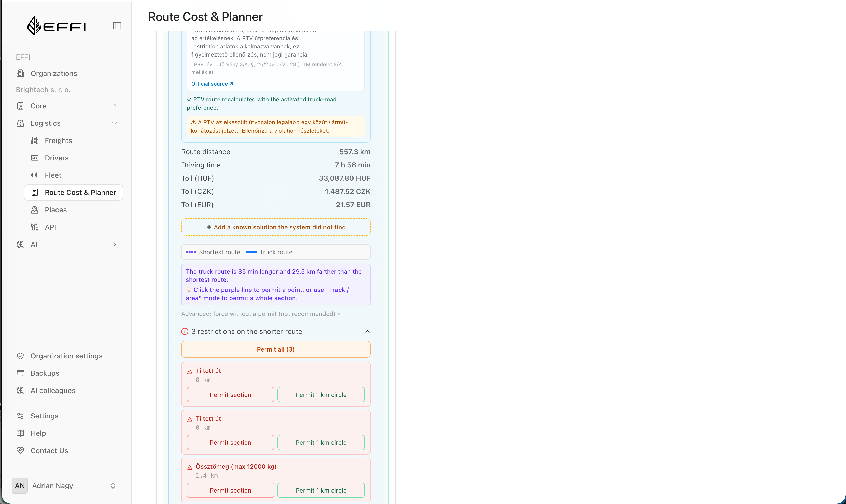Select the Shortest route legend entry
Screen dimensions: 846x504
(x=213, y=252)
